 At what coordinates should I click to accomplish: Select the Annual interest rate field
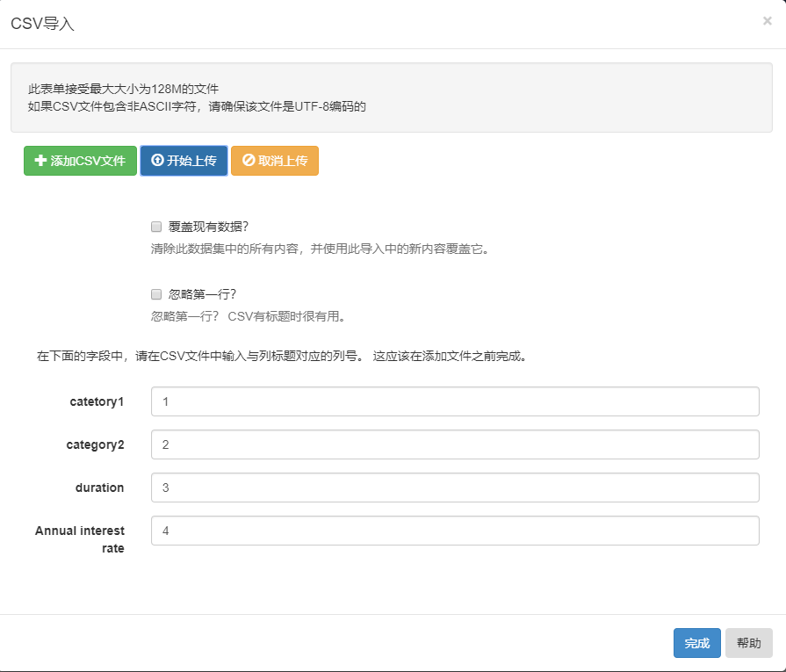455,531
